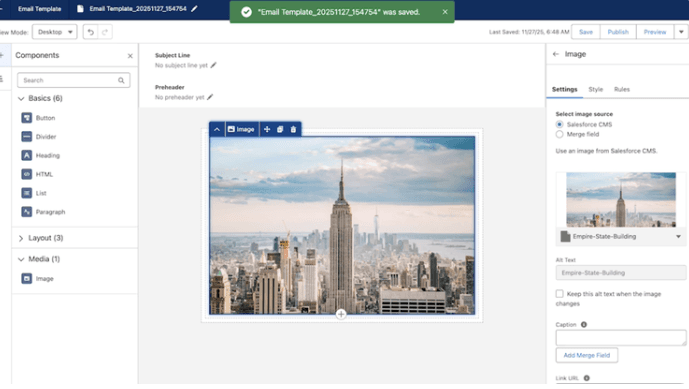Image resolution: width=689 pixels, height=389 pixels.
Task: Show Link URL info tooltip icon
Action: [x=586, y=378]
